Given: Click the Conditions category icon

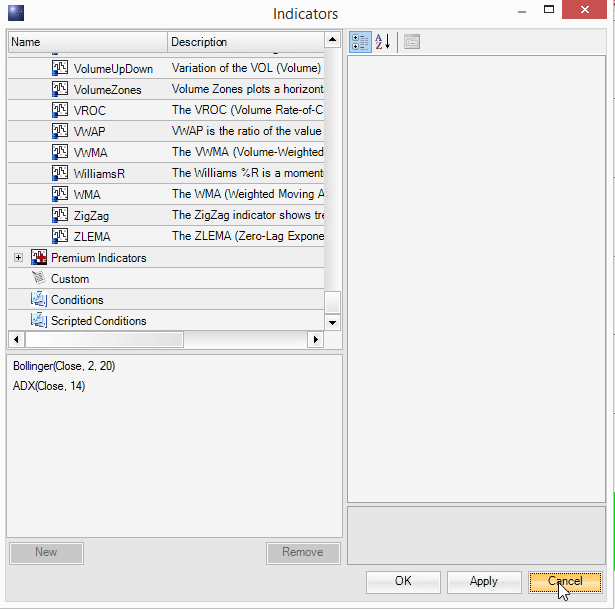Looking at the screenshot, I should pos(39,299).
